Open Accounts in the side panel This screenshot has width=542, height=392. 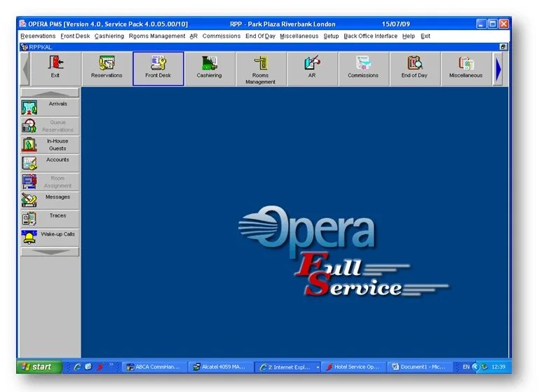click(x=50, y=163)
